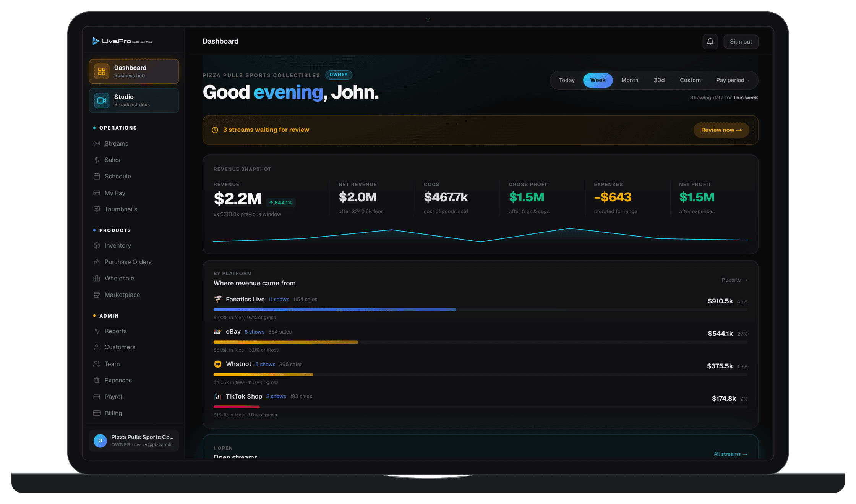Click the Whatnot revenue progress bar

(x=480, y=374)
